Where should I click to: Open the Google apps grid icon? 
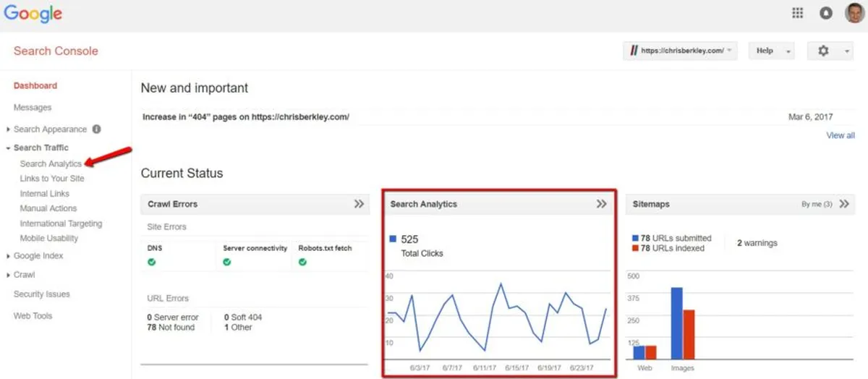coord(798,13)
